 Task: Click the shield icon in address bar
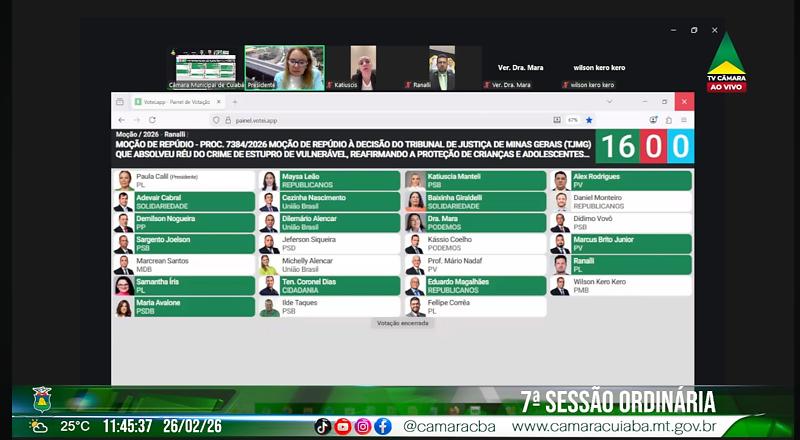(x=216, y=120)
